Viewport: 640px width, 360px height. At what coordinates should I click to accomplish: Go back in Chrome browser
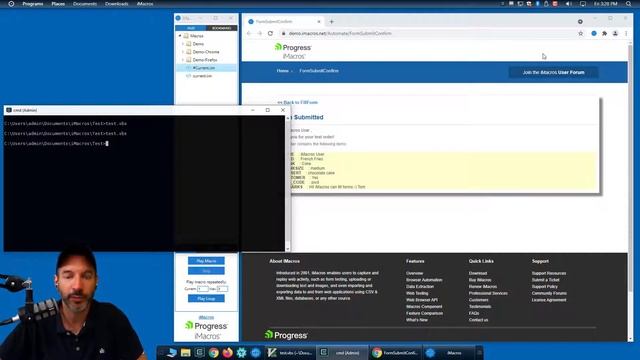[249, 33]
